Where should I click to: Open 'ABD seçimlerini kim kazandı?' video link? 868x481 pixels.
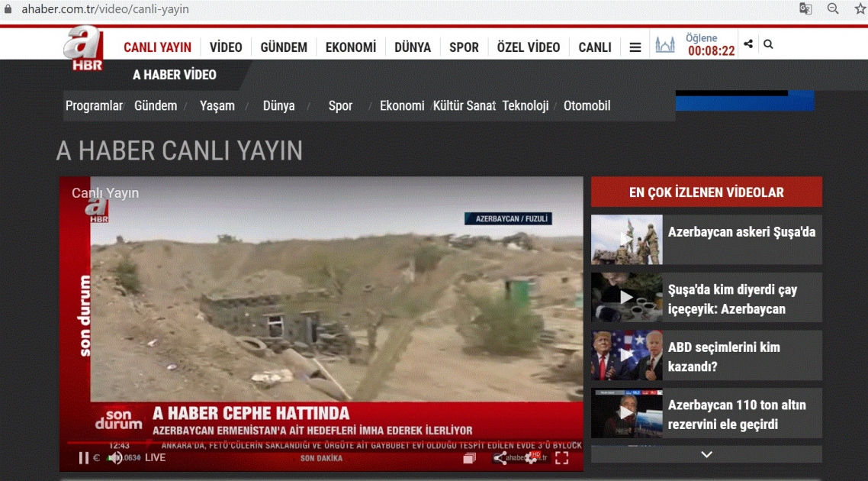click(724, 357)
